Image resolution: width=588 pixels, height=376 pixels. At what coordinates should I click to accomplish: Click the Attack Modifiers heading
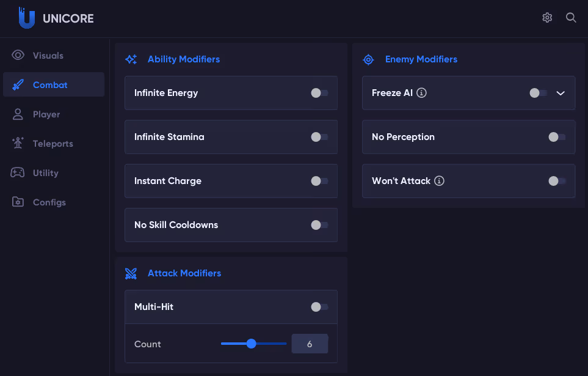[184, 273]
